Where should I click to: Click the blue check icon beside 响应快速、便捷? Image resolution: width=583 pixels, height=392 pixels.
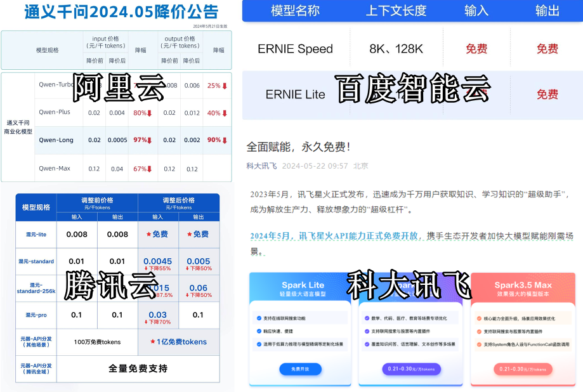click(x=260, y=331)
